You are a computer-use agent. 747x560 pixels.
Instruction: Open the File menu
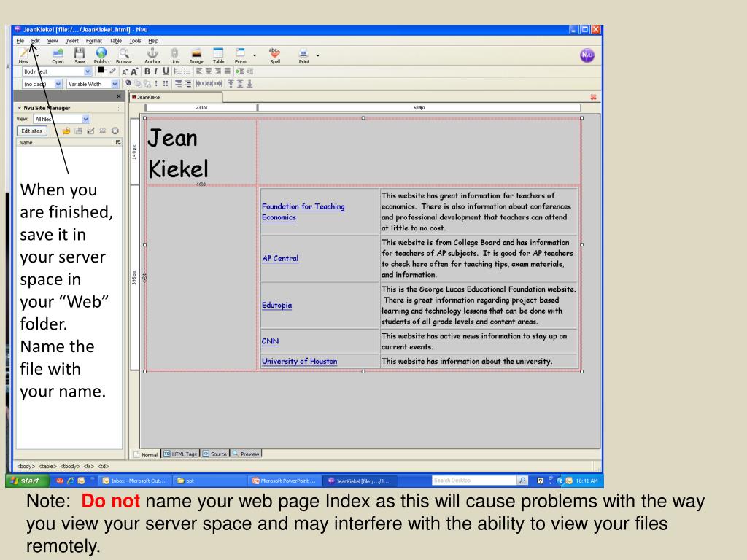(20, 41)
